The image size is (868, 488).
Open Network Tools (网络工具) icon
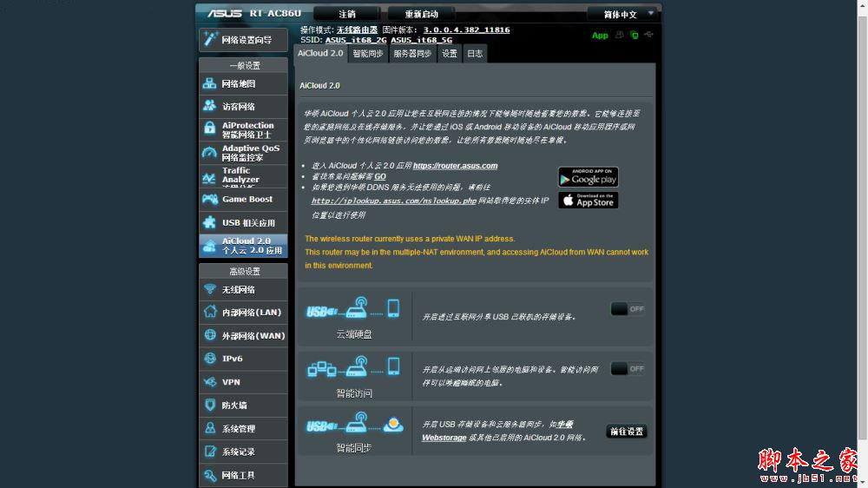click(x=210, y=475)
